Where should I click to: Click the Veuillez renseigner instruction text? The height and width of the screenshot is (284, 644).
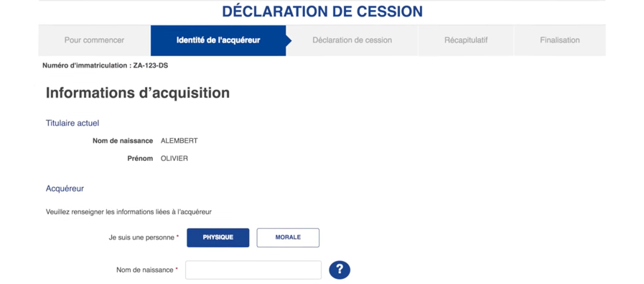pyautogui.click(x=129, y=212)
